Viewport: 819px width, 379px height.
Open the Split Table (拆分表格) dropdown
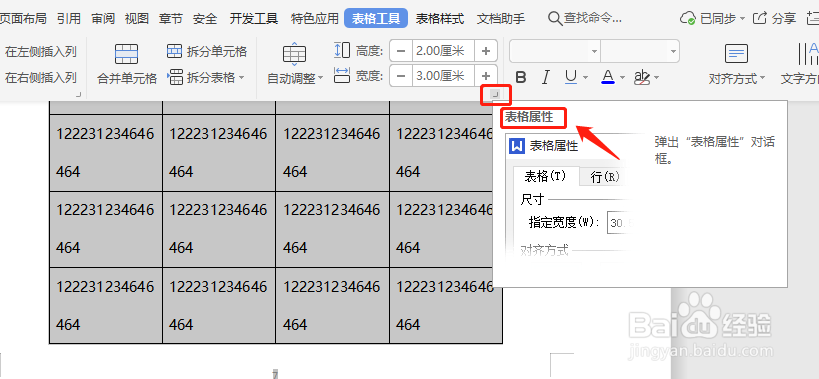(206, 78)
